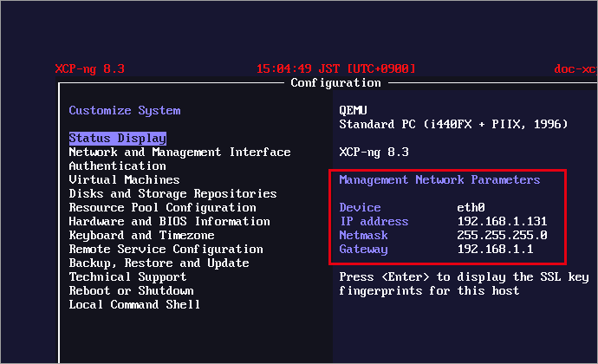The width and height of the screenshot is (598, 364).
Task: Open the Local Command Shell
Action: 134,304
